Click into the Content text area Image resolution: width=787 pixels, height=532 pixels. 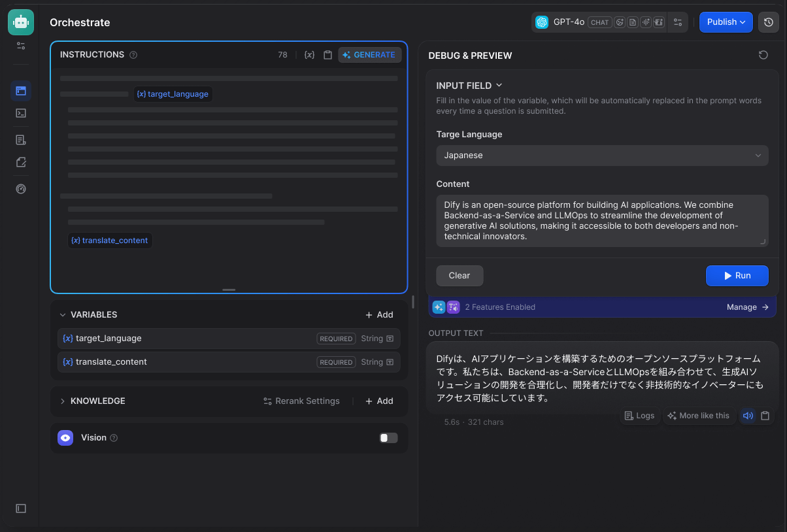click(x=602, y=221)
